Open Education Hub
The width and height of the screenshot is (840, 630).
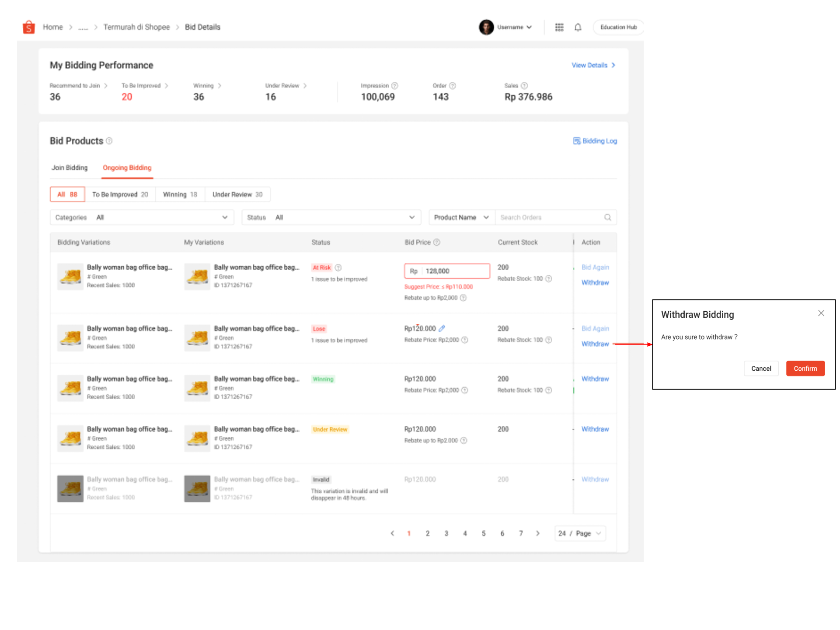(618, 27)
